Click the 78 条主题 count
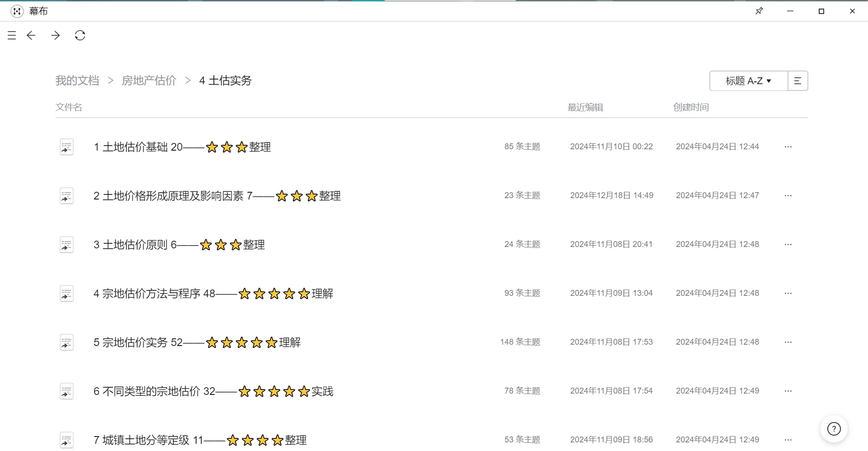The image size is (868, 451). tap(523, 391)
